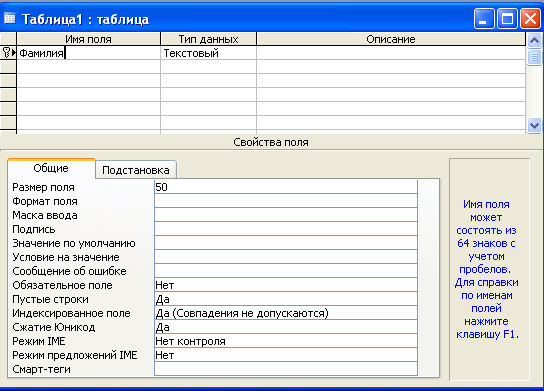
Task: Click Режим IME value Нет контроля
Action: tap(286, 341)
